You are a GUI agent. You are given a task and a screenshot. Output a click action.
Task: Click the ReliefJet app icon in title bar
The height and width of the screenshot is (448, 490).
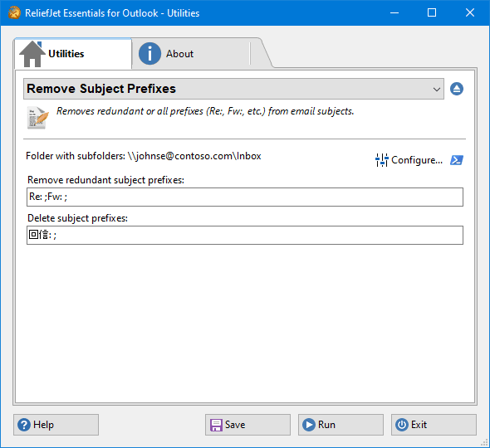coord(14,12)
